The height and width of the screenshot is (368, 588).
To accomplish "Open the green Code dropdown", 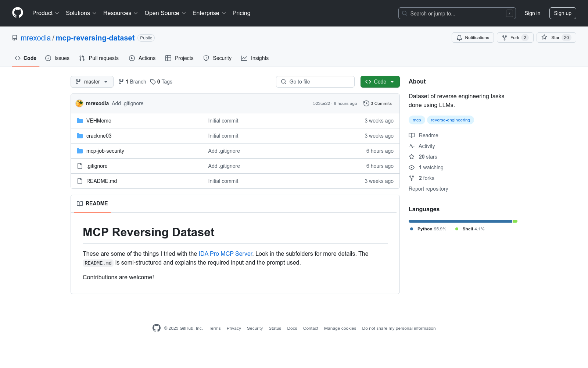I will pyautogui.click(x=380, y=82).
